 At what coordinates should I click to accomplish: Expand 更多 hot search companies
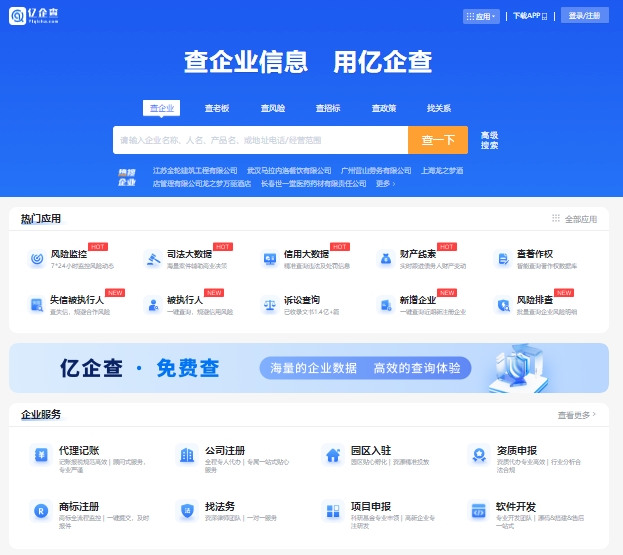[385, 184]
